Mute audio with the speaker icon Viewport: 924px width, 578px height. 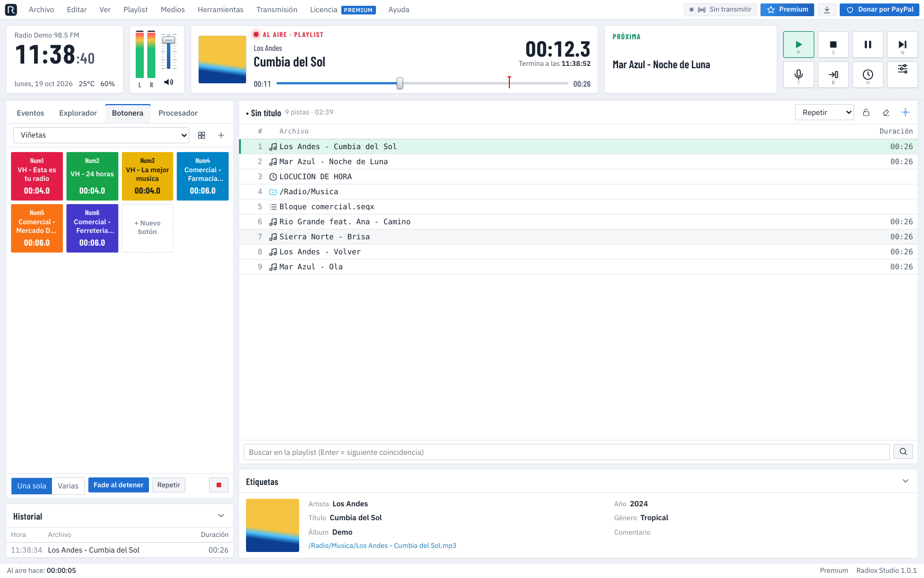click(169, 82)
